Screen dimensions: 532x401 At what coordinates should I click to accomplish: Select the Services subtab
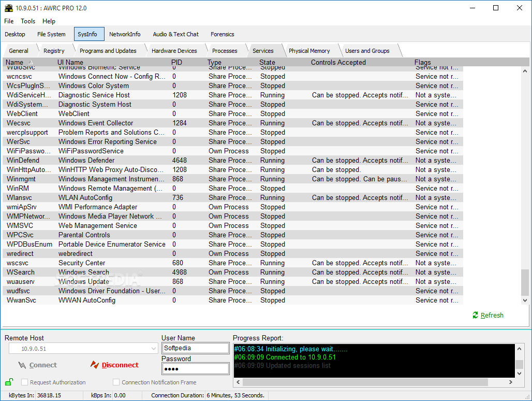click(x=263, y=51)
